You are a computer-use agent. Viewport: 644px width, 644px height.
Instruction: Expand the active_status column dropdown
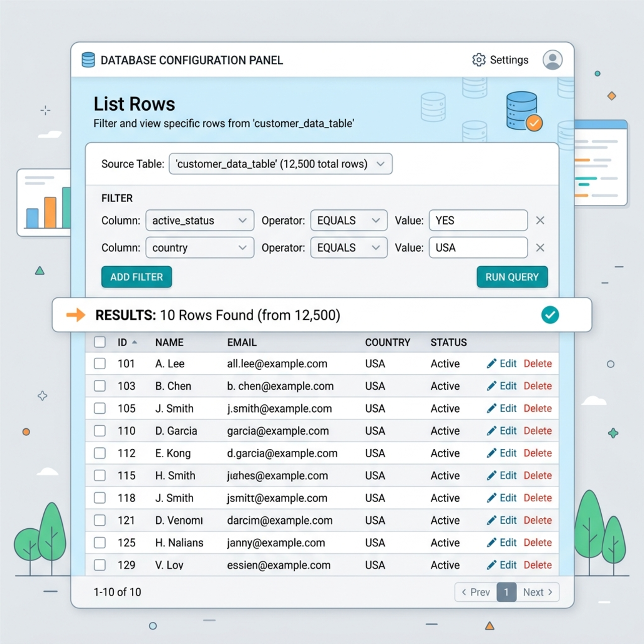click(x=200, y=220)
